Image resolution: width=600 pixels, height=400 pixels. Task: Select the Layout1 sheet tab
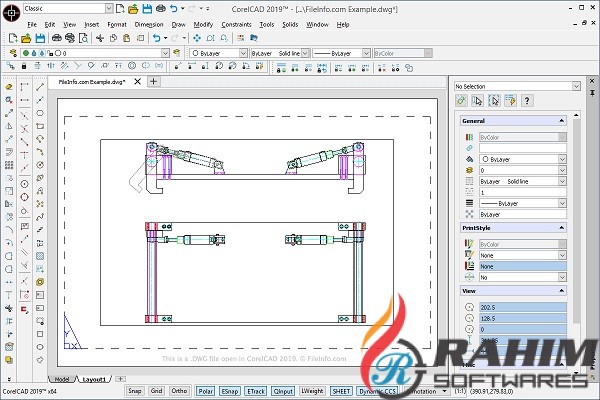tap(94, 379)
